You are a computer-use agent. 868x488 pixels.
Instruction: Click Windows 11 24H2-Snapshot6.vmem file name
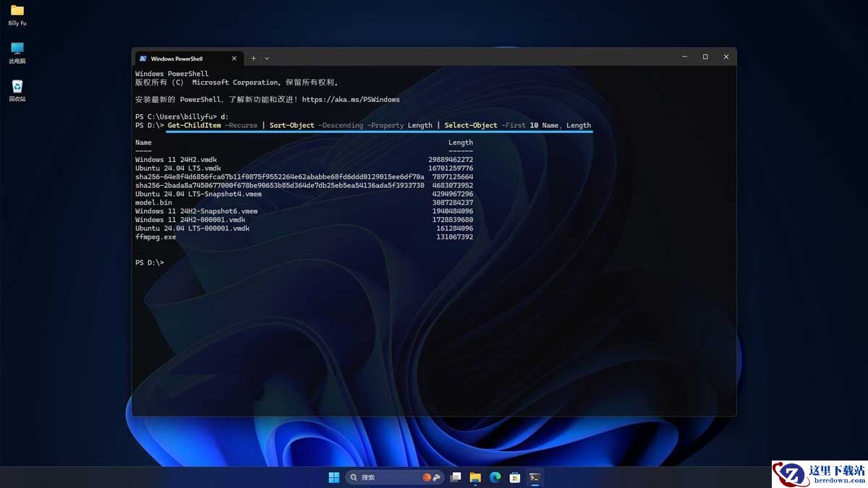click(x=196, y=212)
